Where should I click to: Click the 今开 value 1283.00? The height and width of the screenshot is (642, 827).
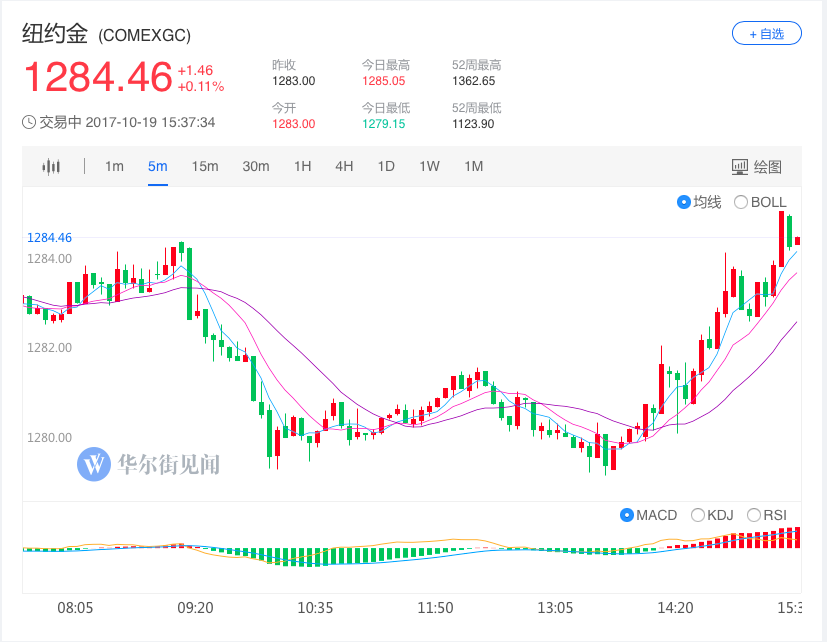pyautogui.click(x=294, y=124)
